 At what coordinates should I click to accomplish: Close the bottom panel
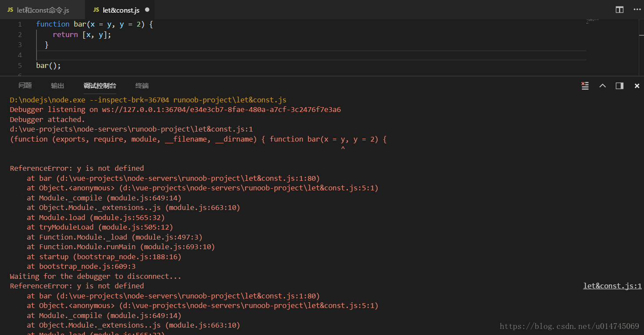tap(637, 85)
